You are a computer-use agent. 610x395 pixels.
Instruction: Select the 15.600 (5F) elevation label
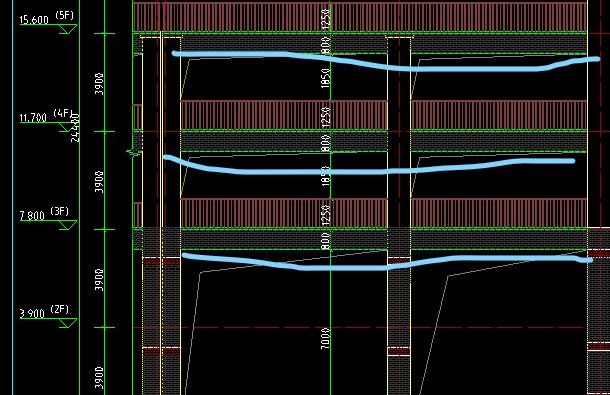coord(47,18)
